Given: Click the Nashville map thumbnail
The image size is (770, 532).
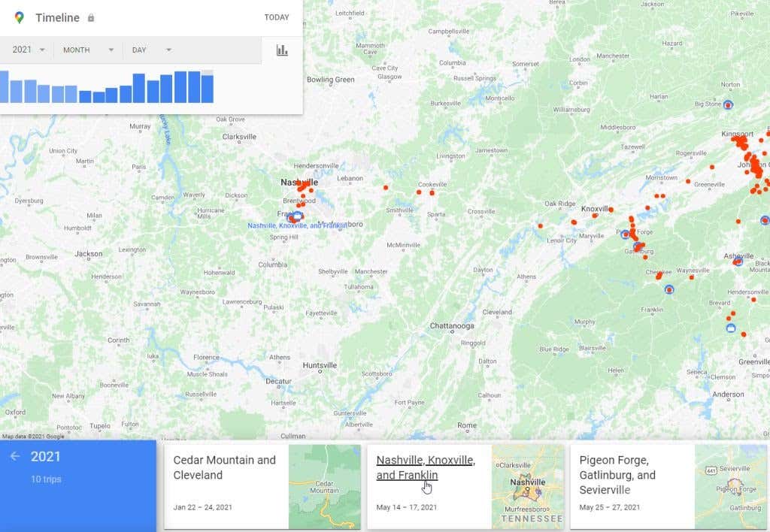Looking at the screenshot, I should pyautogui.click(x=527, y=487).
